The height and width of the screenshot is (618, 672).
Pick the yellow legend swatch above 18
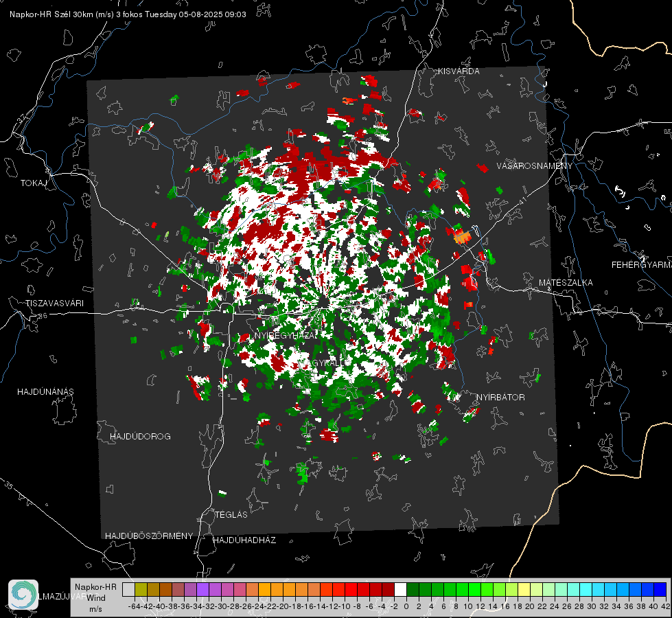coord(524,589)
